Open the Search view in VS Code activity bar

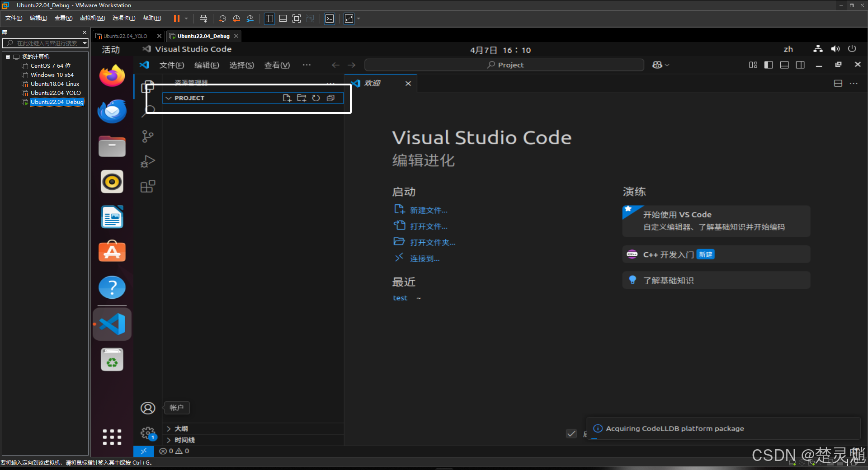coord(148,111)
